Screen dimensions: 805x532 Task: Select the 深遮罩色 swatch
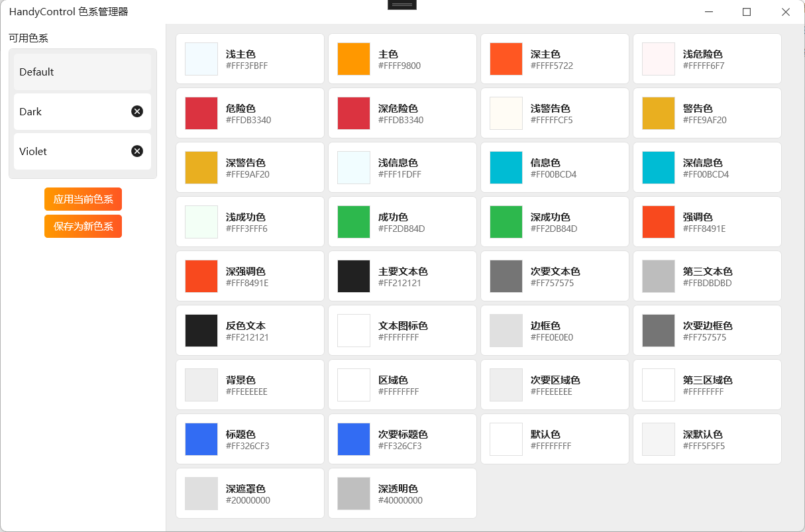click(201, 494)
